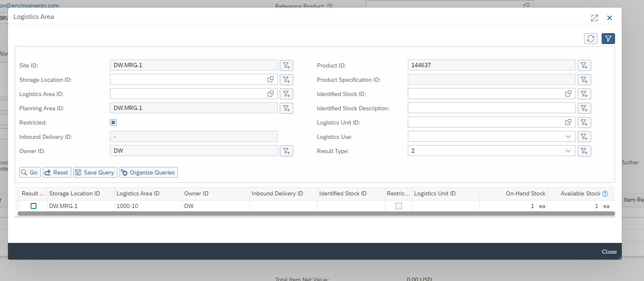Click the Product ID field showing 144637
Viewport: 644px width, 281px height.
click(x=491, y=65)
